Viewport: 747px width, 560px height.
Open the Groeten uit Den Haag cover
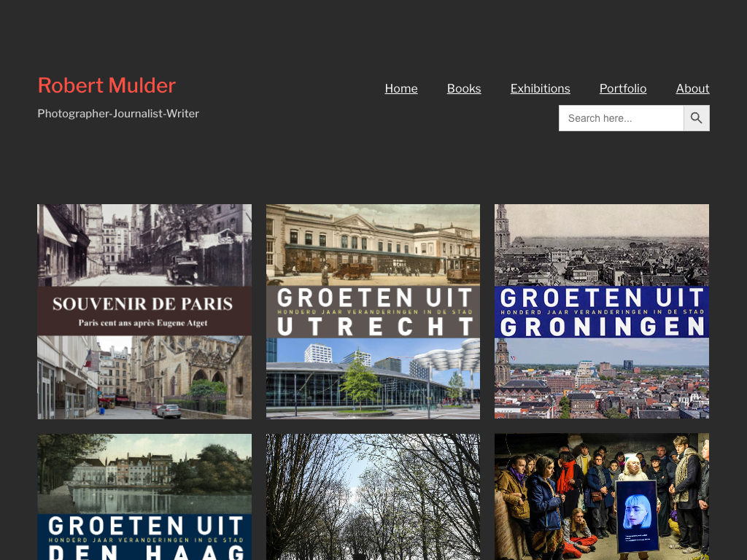click(144, 497)
